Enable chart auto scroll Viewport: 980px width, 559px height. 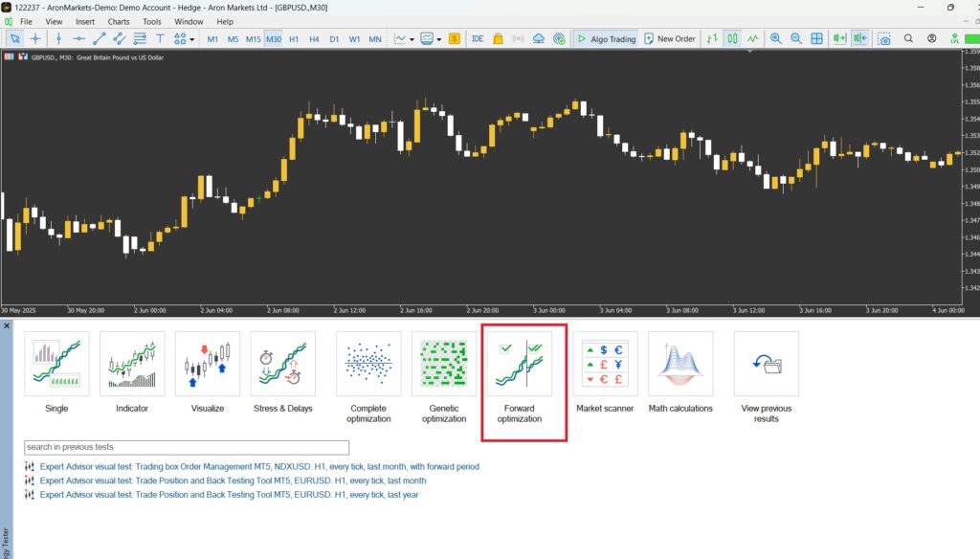[x=837, y=38]
